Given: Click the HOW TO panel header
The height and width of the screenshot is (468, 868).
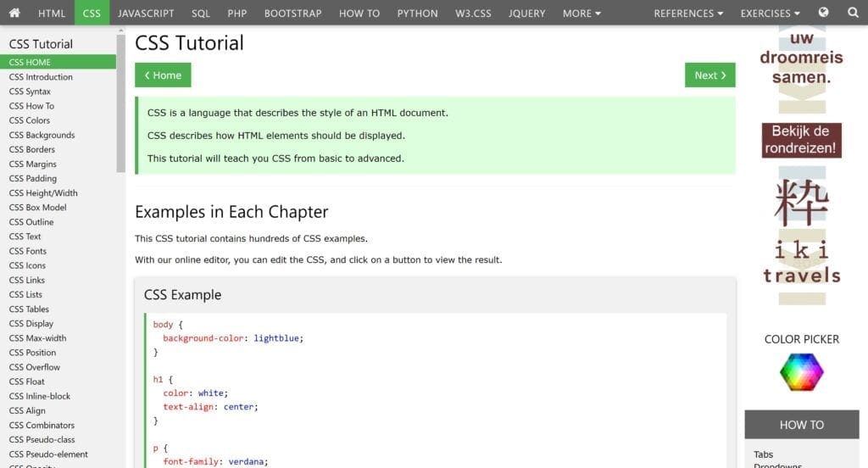Looking at the screenshot, I should point(802,425).
